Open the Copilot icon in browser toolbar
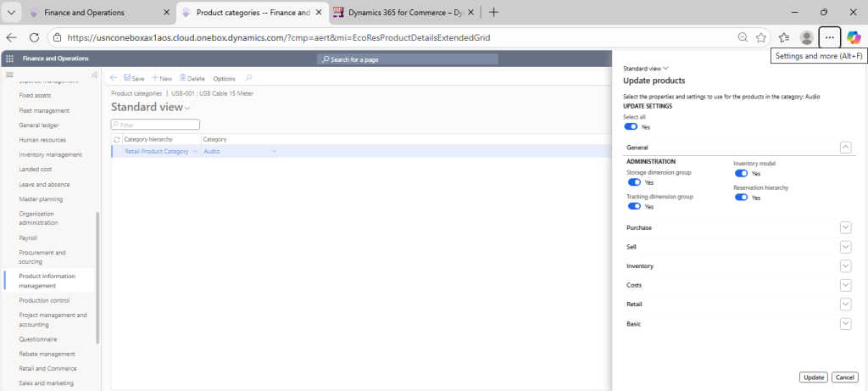Screen dimensions: 868x391 [853, 37]
